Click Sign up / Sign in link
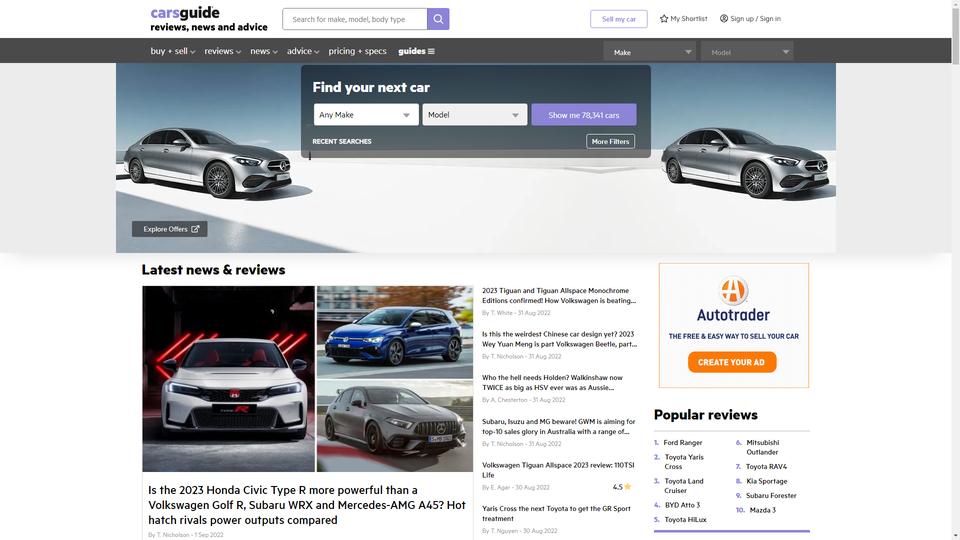The image size is (960, 540). pos(750,18)
